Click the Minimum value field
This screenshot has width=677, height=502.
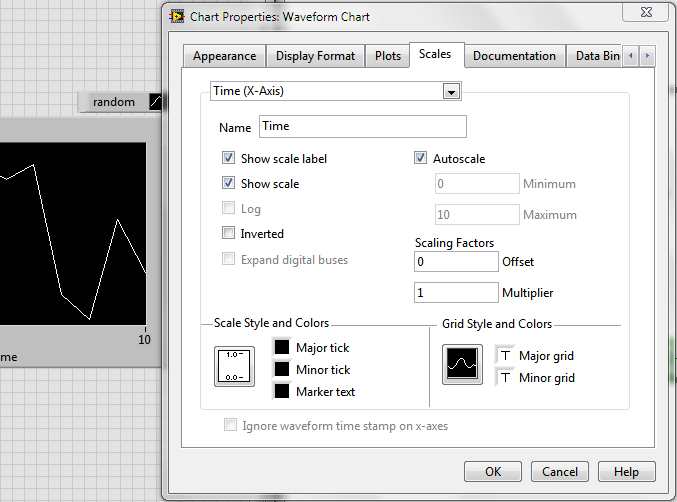click(x=477, y=184)
